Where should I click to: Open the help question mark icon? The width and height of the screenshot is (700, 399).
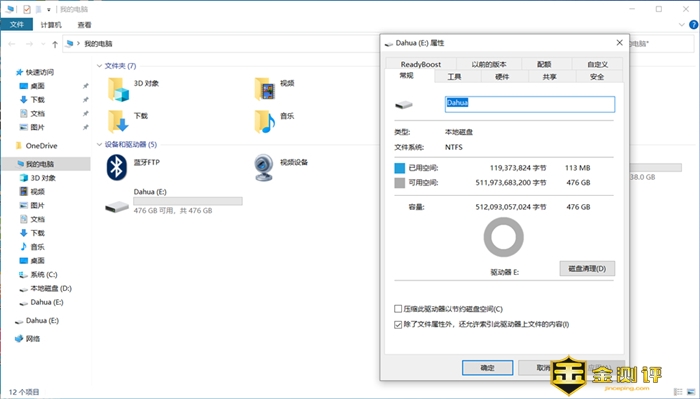pyautogui.click(x=694, y=25)
